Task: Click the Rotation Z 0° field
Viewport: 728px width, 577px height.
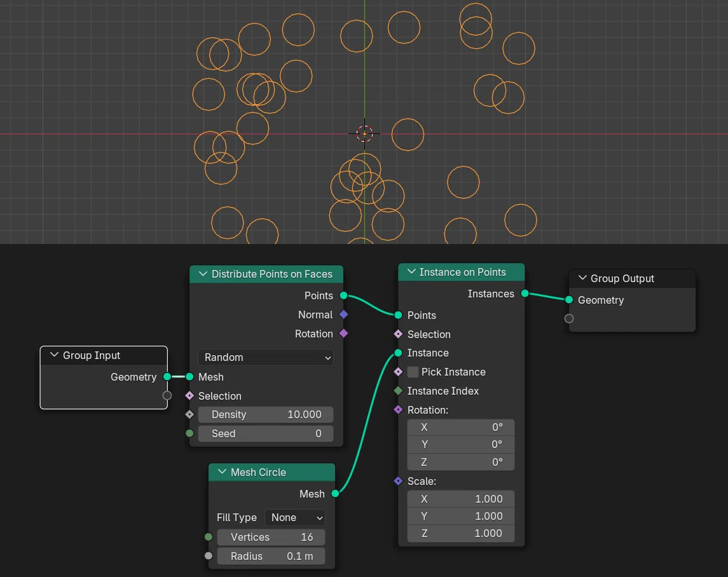Action: point(460,462)
